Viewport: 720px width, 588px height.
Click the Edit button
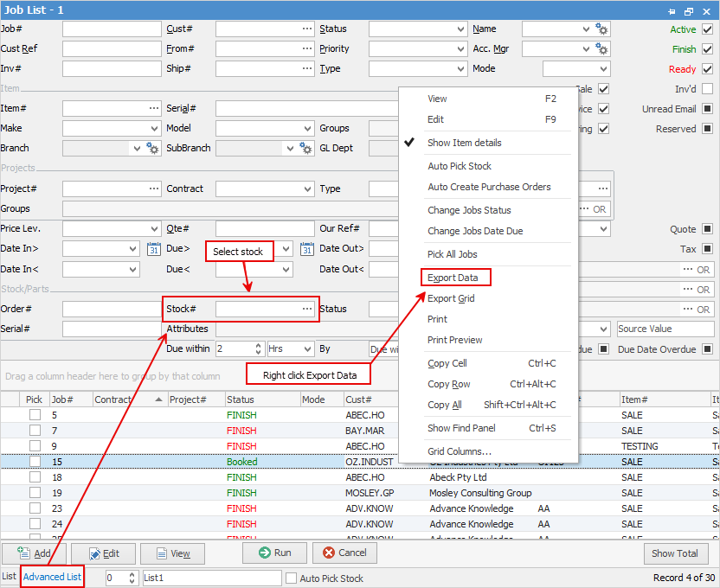(x=103, y=553)
